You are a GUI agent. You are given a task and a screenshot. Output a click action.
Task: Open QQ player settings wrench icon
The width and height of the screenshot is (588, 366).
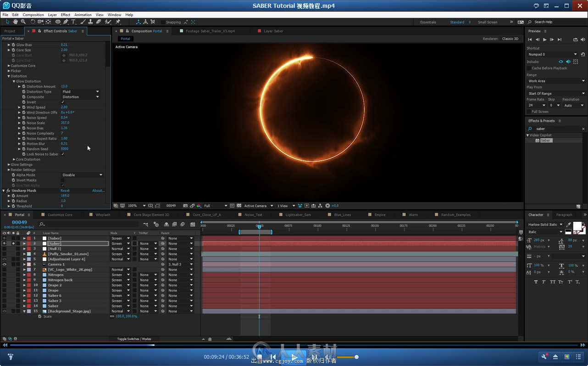pyautogui.click(x=544, y=357)
